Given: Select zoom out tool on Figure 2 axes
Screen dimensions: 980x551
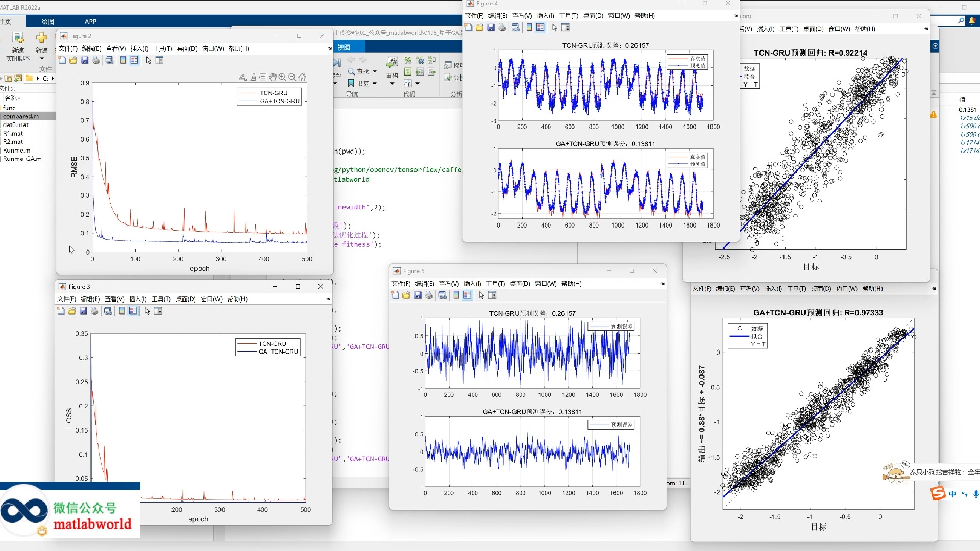Looking at the screenshot, I should coord(292,77).
